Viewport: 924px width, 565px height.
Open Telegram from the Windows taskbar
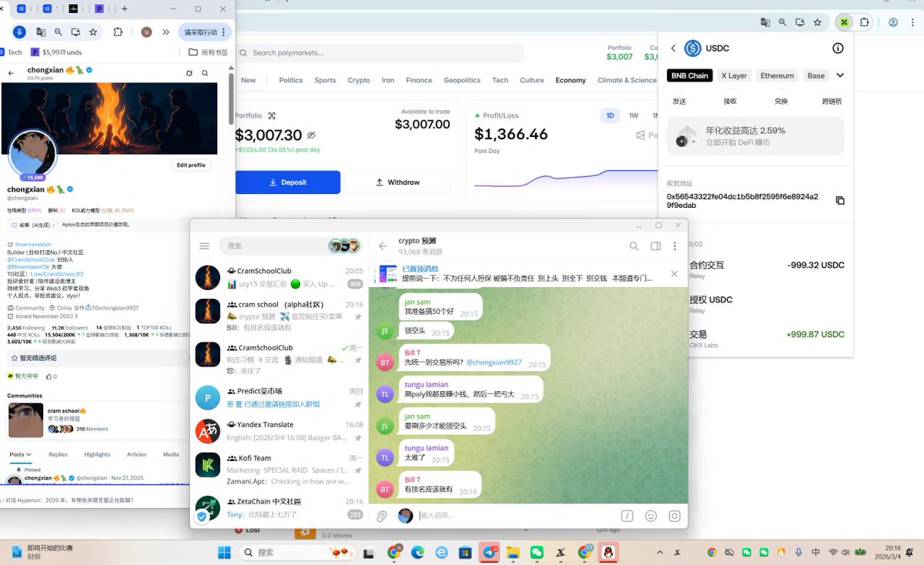tap(490, 552)
